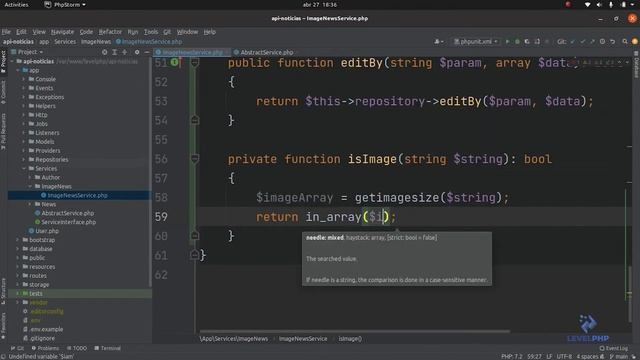The image size is (640, 360).
Task: Open Project panel settings gear
Action: point(137,52)
